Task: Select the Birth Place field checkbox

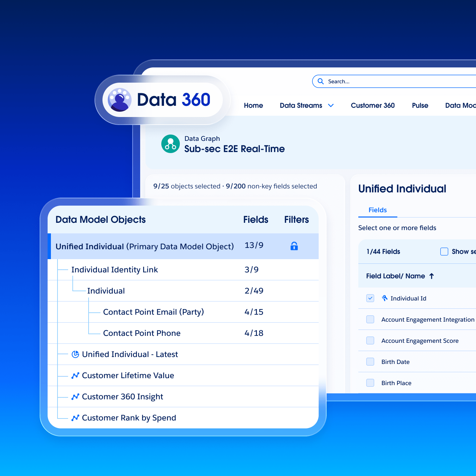Action: tap(370, 383)
